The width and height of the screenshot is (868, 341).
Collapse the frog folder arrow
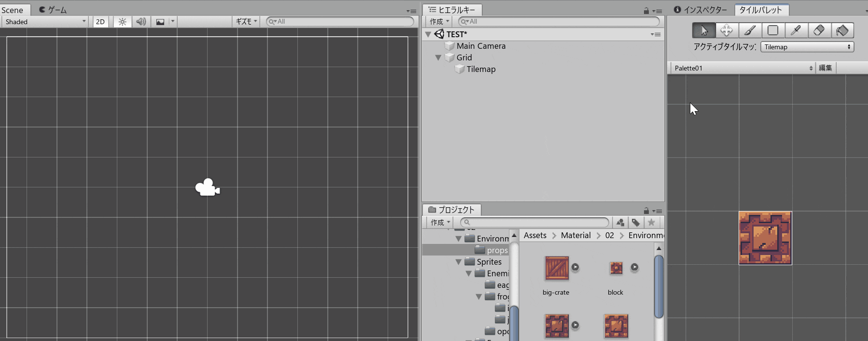[479, 297]
